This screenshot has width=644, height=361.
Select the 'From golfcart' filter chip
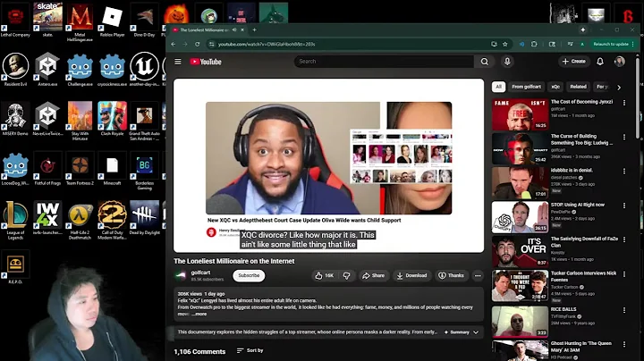[526, 87]
